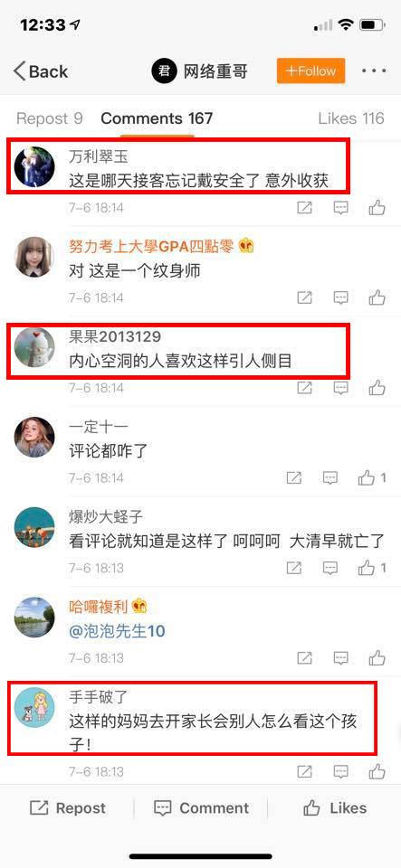Like the comment by 手手破了

377,771
